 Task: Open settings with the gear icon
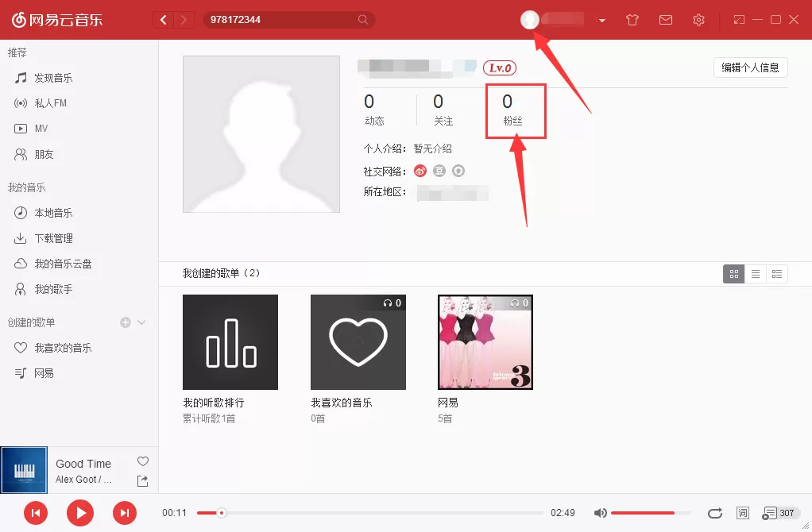698,20
